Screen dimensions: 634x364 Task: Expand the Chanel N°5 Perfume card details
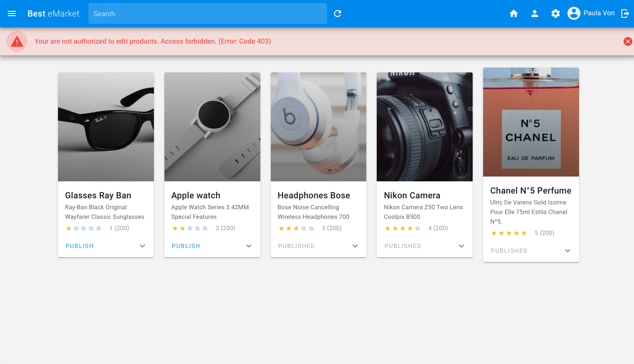click(568, 251)
